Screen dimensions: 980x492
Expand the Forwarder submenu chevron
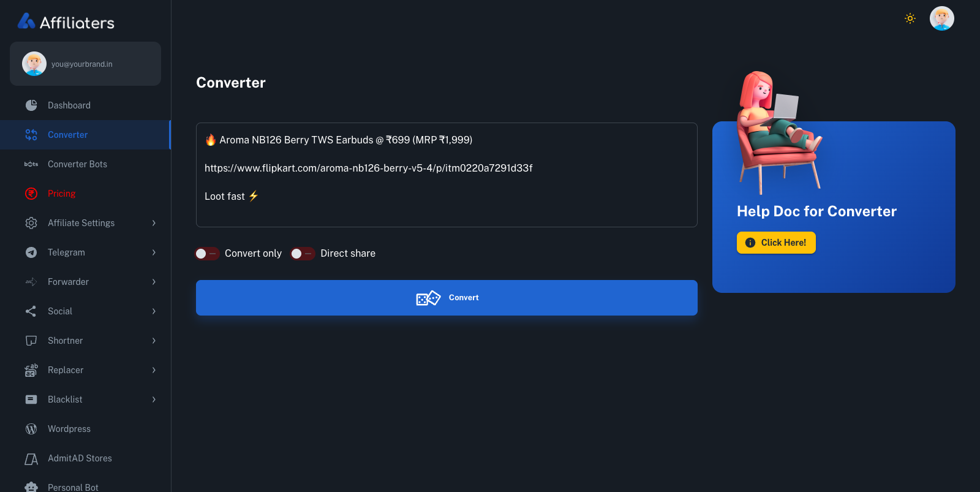pos(154,282)
